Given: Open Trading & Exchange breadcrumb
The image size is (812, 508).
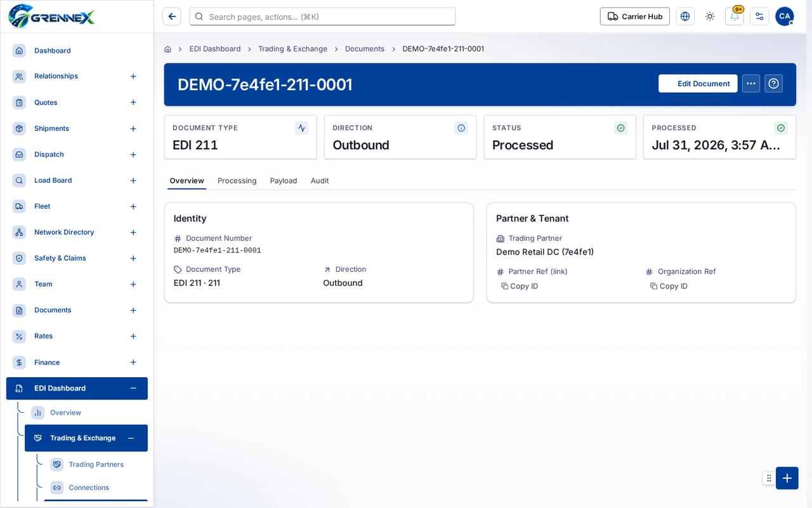Looking at the screenshot, I should click(x=292, y=49).
